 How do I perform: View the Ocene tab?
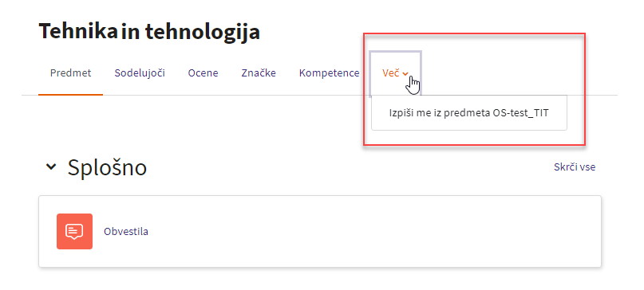click(x=203, y=73)
